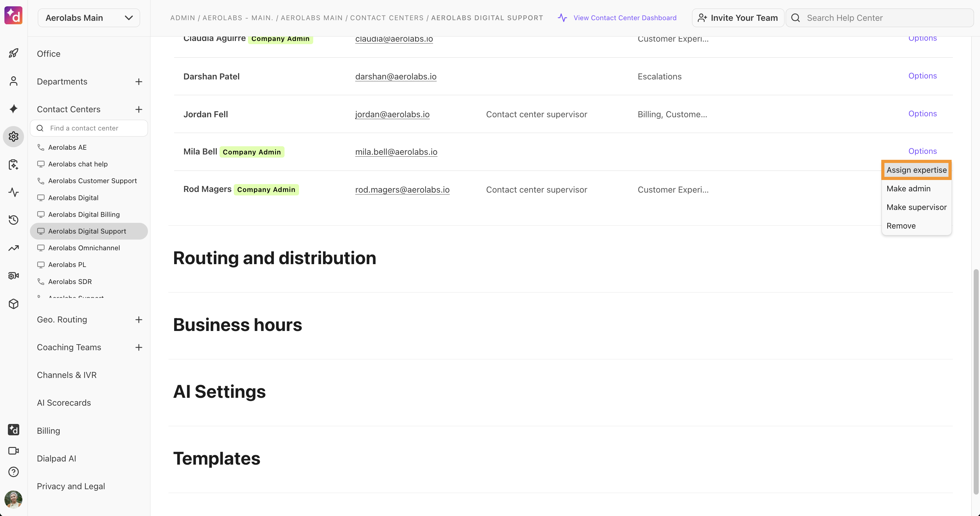Image resolution: width=980 pixels, height=516 pixels.
Task: Expand Routing and distribution section
Action: tap(274, 258)
